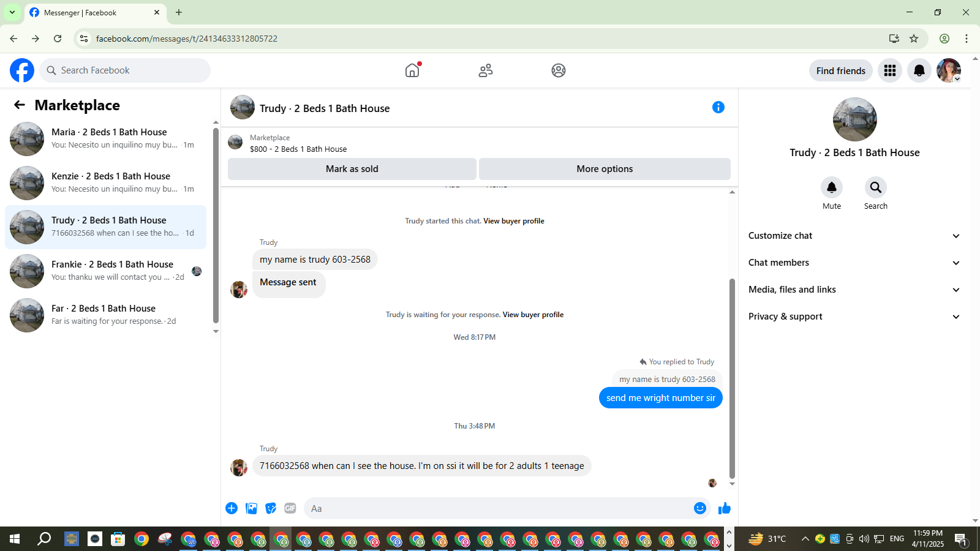980x551 pixels.
Task: Open Kenzie's 2 Beds 1 Bath House chat
Action: (x=105, y=183)
